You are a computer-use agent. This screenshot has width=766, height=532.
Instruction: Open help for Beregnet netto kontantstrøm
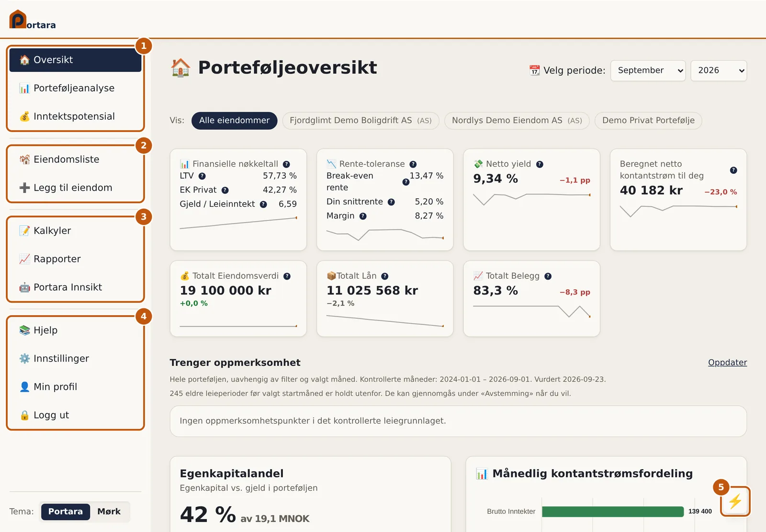coord(733,170)
